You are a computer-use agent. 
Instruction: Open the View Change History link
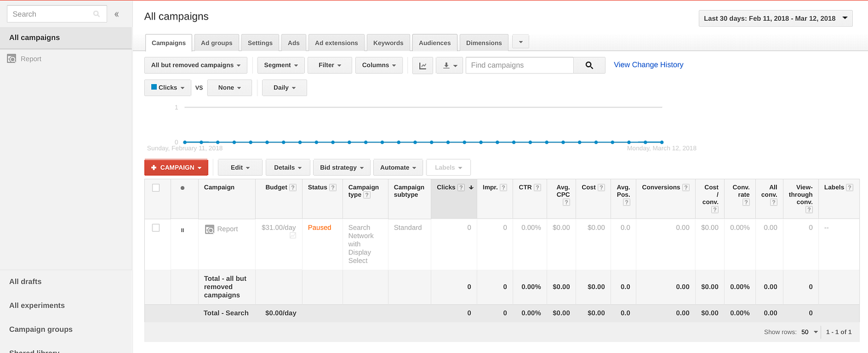click(x=648, y=65)
